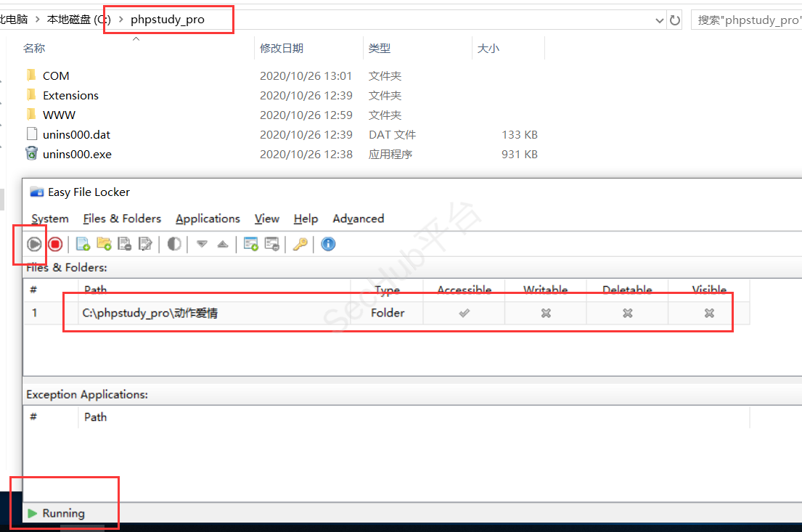This screenshot has width=802, height=532.
Task: Click # header in Exception Applications list
Action: 33,417
